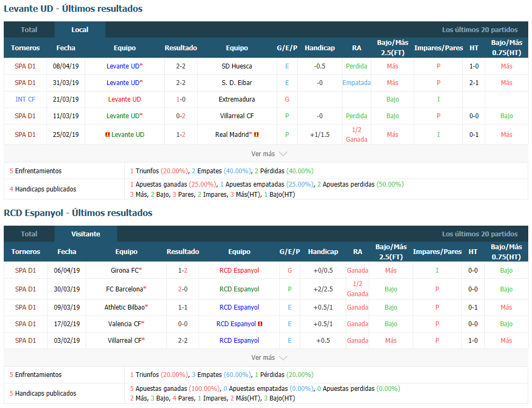Image resolution: width=532 pixels, height=408 pixels.
Task: Click RCD Espanyol in the FC Barcelona row
Action: [239, 289]
